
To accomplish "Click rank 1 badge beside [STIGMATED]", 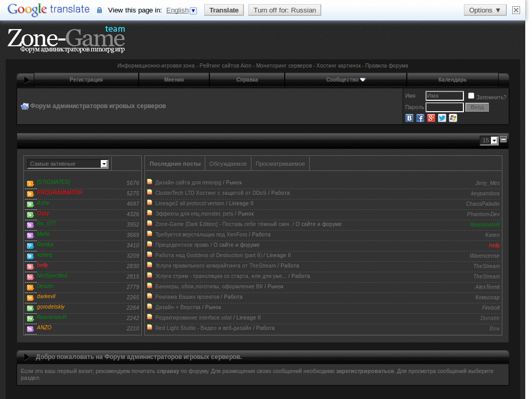I will pos(30,183).
